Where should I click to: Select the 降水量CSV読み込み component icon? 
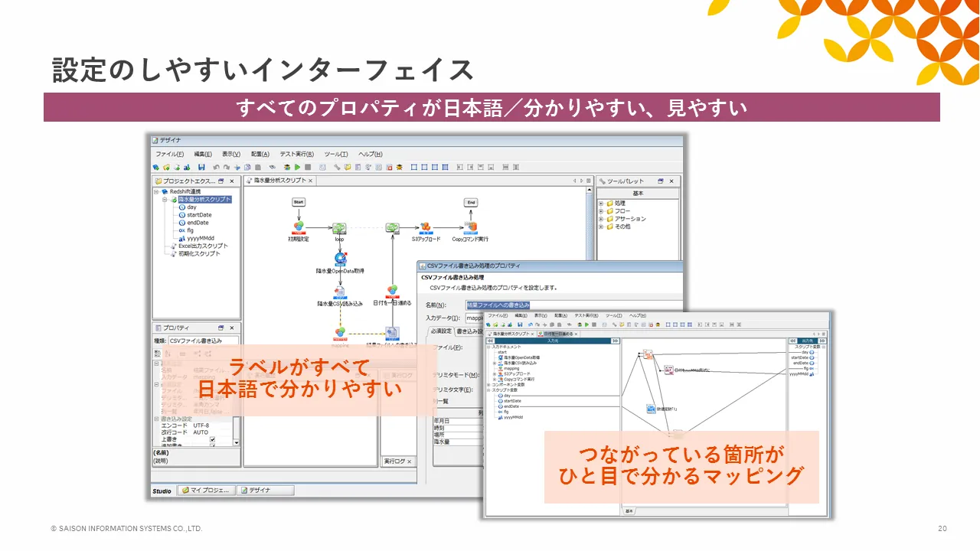[340, 292]
